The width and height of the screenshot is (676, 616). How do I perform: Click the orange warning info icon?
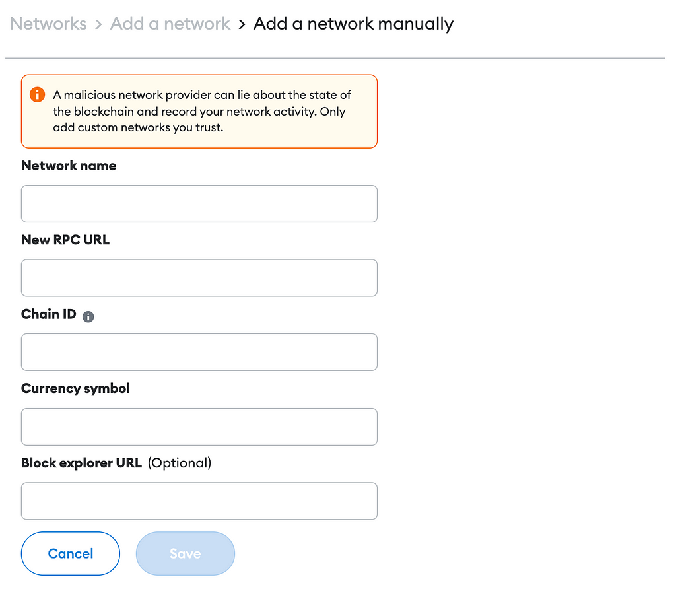[x=37, y=94]
